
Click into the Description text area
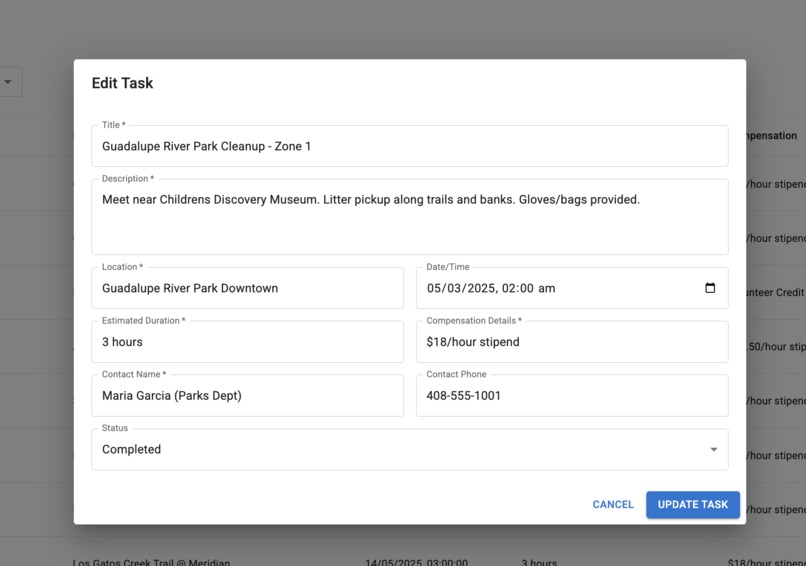pyautogui.click(x=410, y=216)
